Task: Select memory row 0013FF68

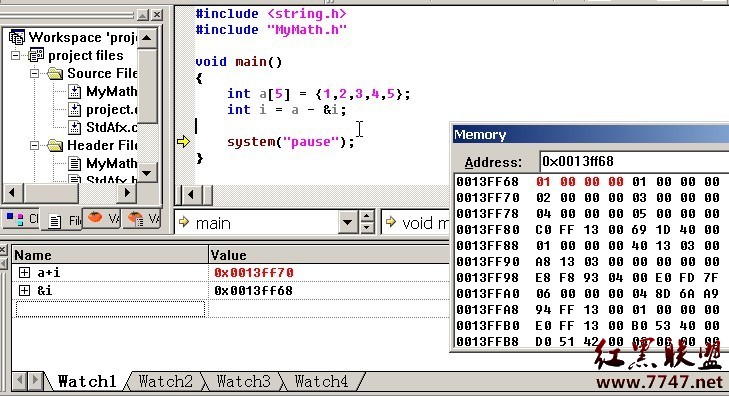Action: (x=588, y=181)
